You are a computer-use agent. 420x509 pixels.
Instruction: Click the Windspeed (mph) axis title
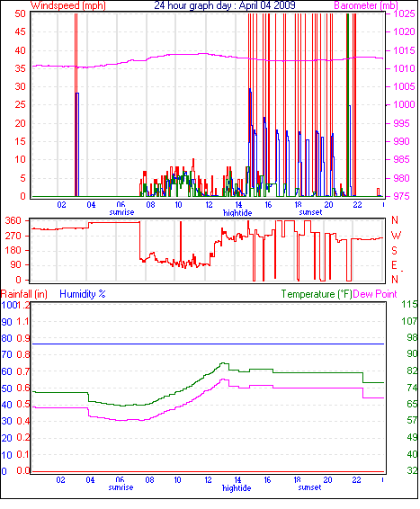(x=68, y=5)
